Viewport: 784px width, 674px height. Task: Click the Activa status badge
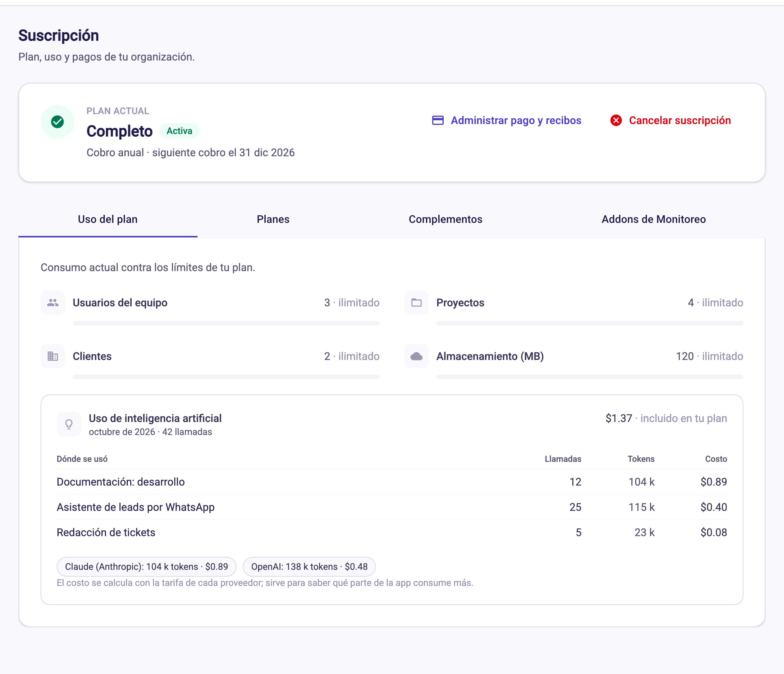(180, 131)
